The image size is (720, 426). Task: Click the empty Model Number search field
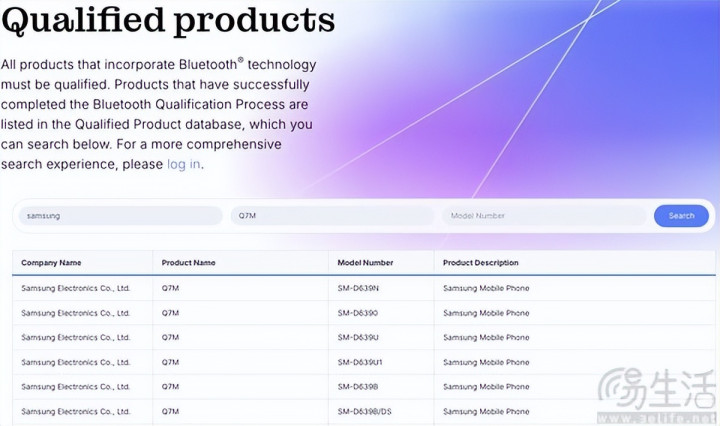click(x=545, y=216)
